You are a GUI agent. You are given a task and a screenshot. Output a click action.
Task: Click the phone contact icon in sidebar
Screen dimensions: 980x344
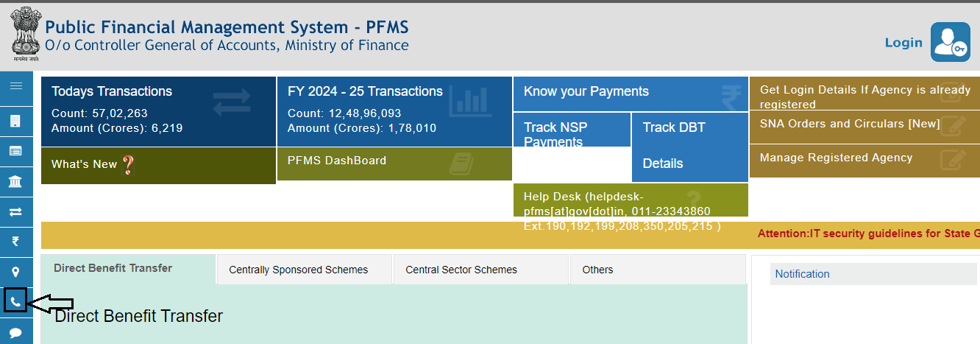(15, 302)
